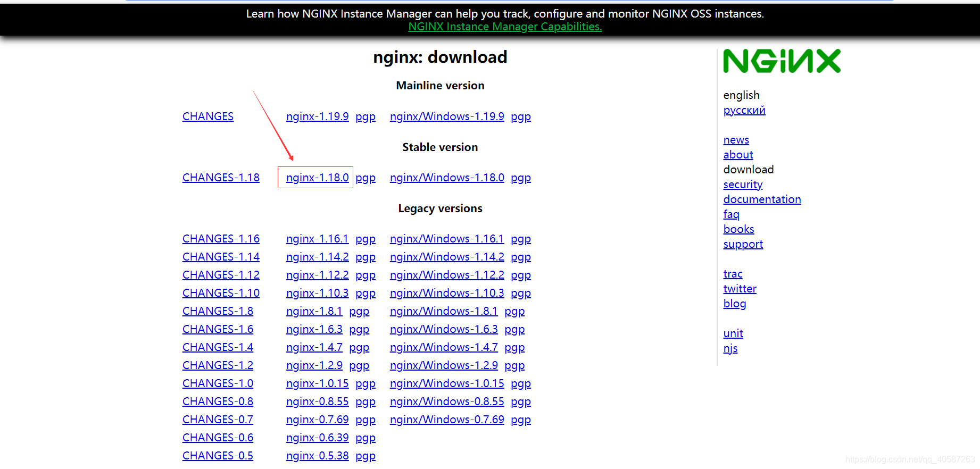
Task: Download nginx/Windows-1.0.15
Action: pos(447,383)
